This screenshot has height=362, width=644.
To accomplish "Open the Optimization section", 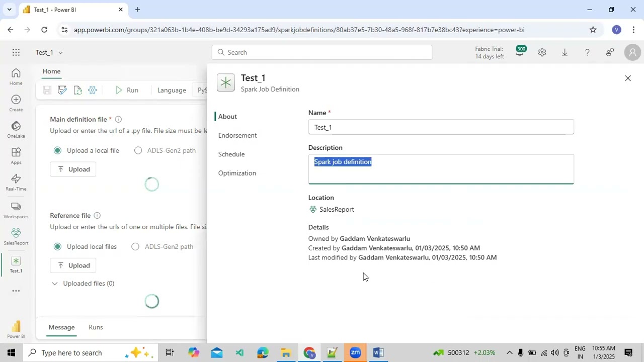I will [x=237, y=173].
